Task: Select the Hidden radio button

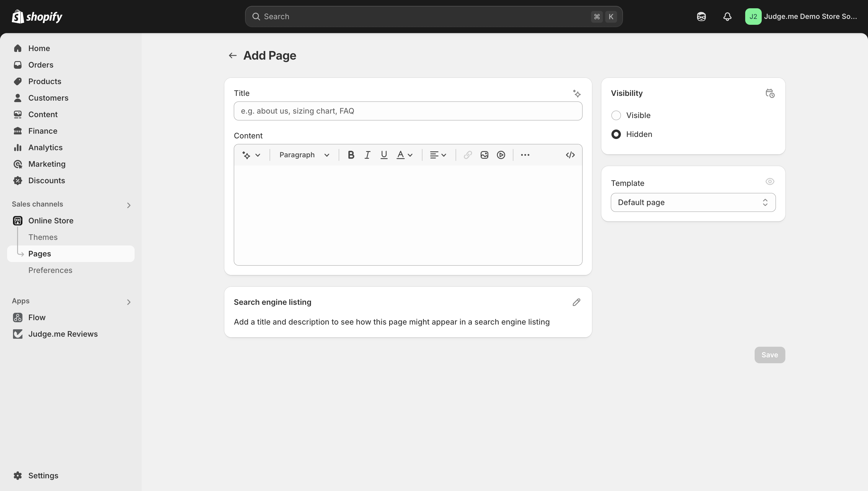Action: click(x=616, y=134)
